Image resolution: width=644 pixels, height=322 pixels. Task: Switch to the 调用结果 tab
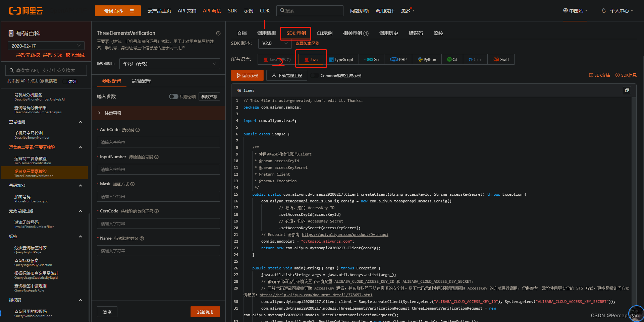click(267, 33)
